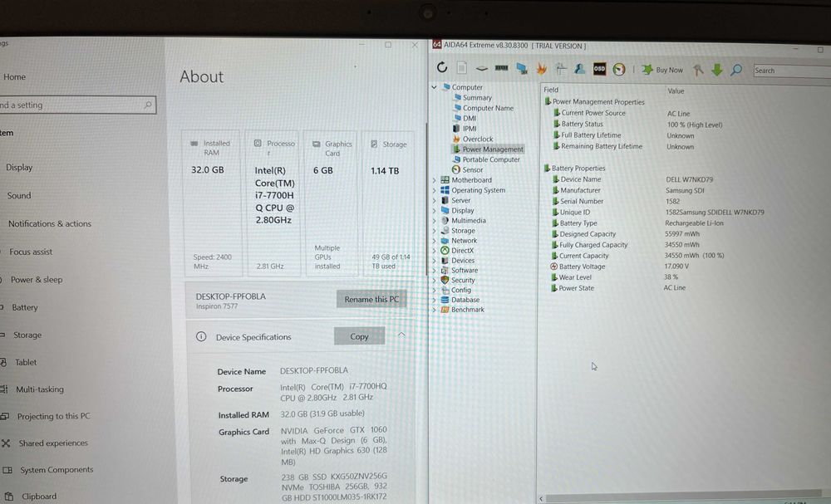Expand the Network tree node

(x=434, y=240)
